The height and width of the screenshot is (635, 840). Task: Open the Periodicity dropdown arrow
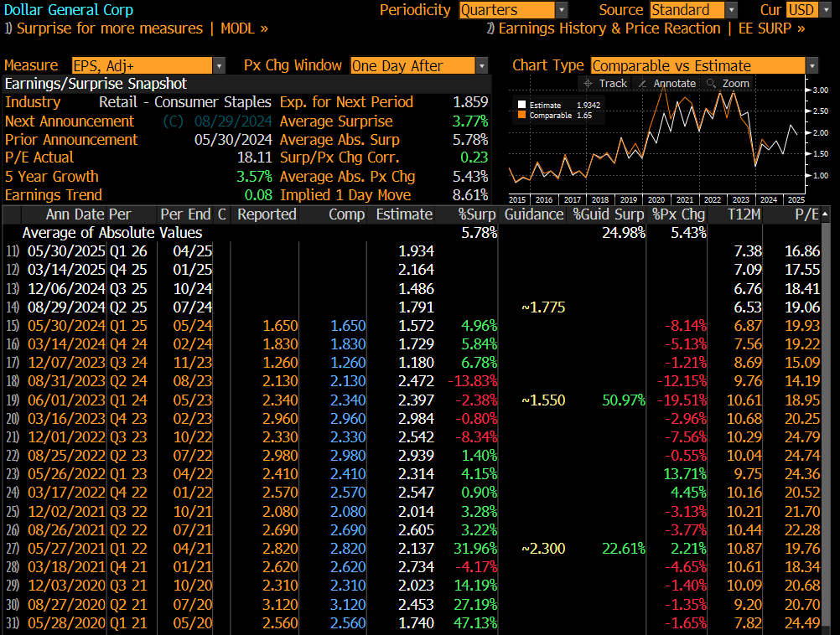point(562,10)
